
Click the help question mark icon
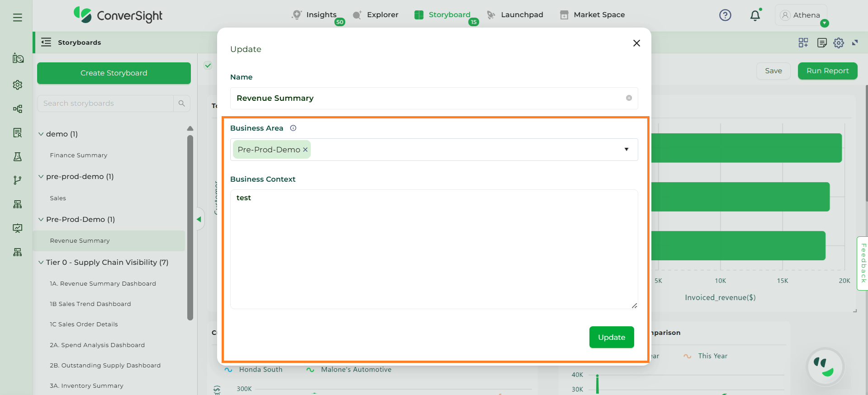point(725,15)
